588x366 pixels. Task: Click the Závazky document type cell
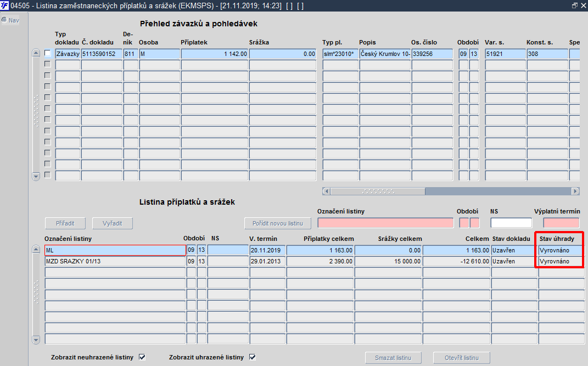tap(68, 54)
